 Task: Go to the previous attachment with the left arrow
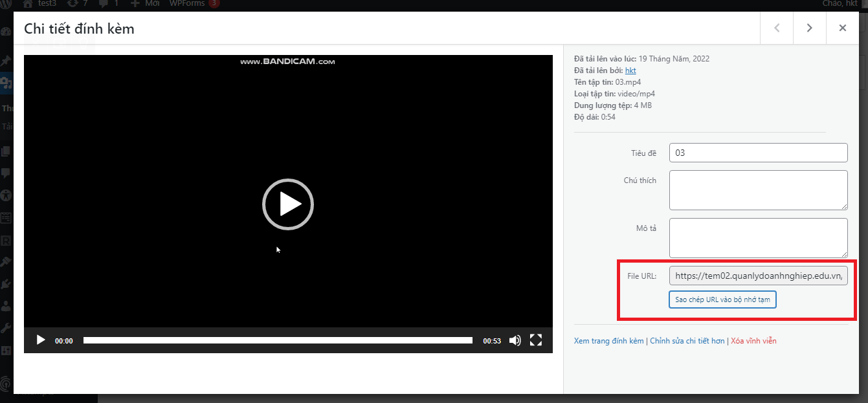(777, 28)
